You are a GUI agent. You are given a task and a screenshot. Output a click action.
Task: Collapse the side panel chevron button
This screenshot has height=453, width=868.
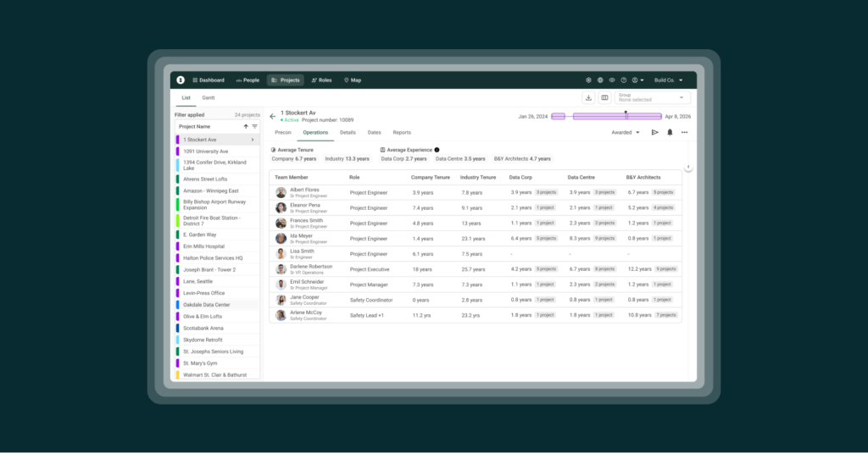click(x=688, y=167)
